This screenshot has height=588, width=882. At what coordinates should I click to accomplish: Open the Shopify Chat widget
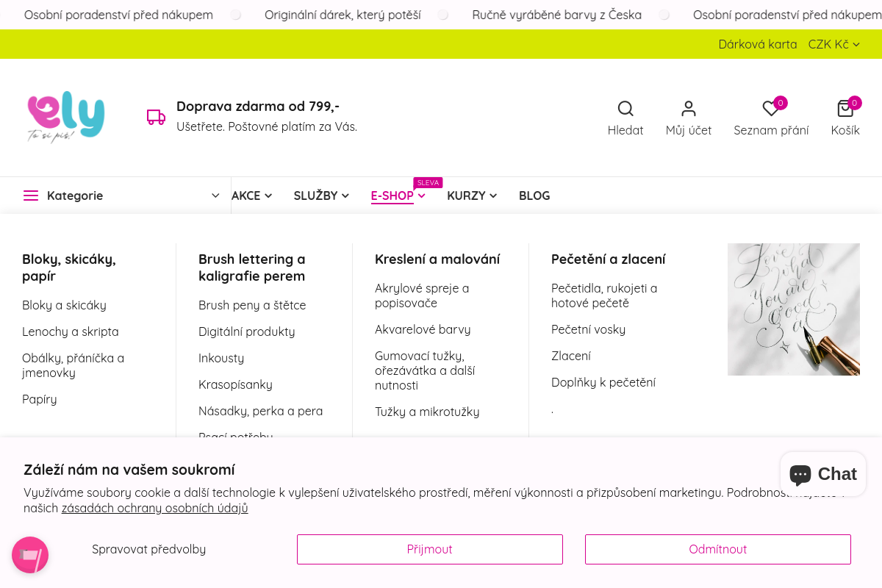coord(823,474)
